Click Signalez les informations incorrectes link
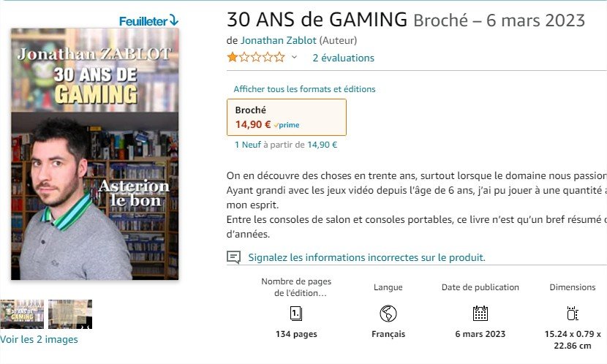Screen dimensions: 607x364 point(366,257)
